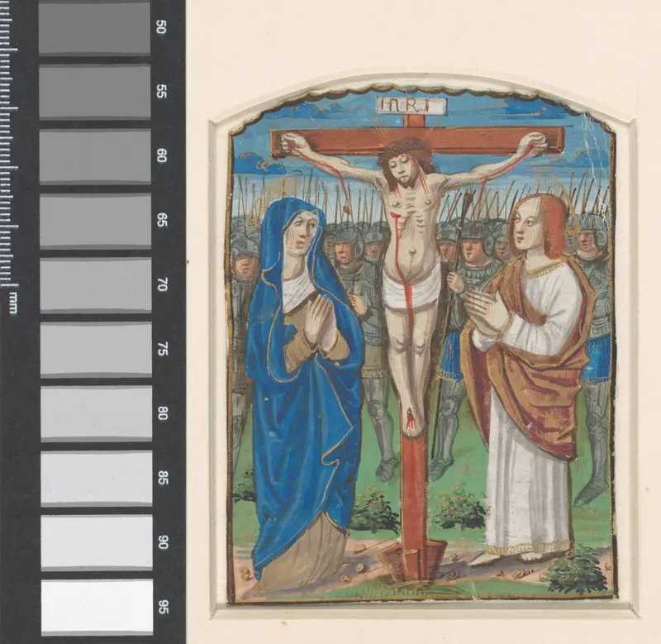The height and width of the screenshot is (644, 661).
Task: Choose the pale patch labeled 90
Action: pyautogui.click(x=97, y=543)
